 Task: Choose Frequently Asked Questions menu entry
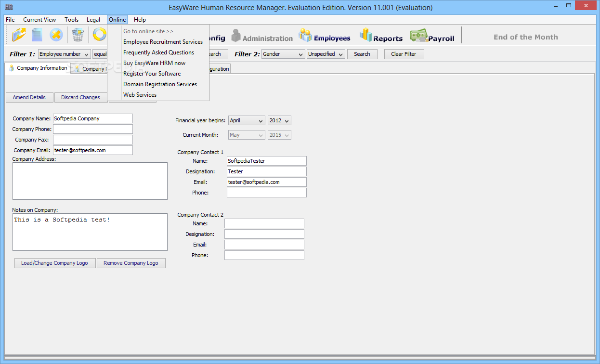158,52
